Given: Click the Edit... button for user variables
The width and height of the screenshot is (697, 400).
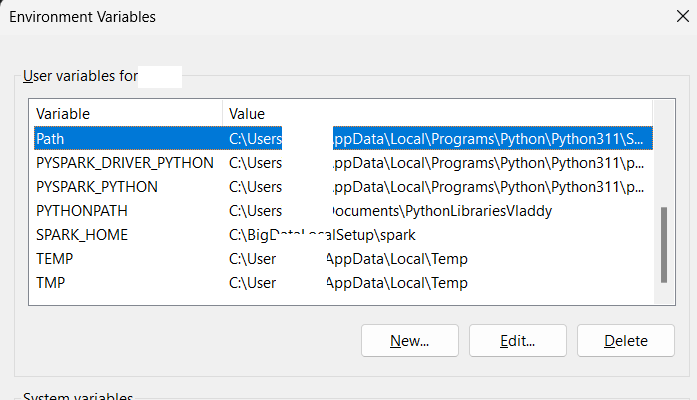Looking at the screenshot, I should 518,340.
